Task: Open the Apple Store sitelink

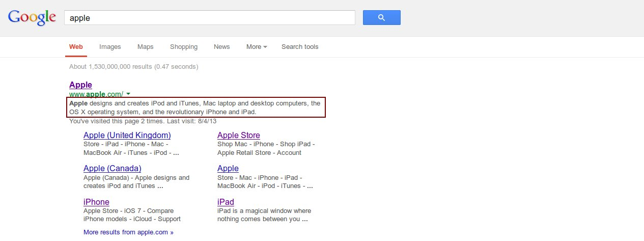Action: [239, 135]
